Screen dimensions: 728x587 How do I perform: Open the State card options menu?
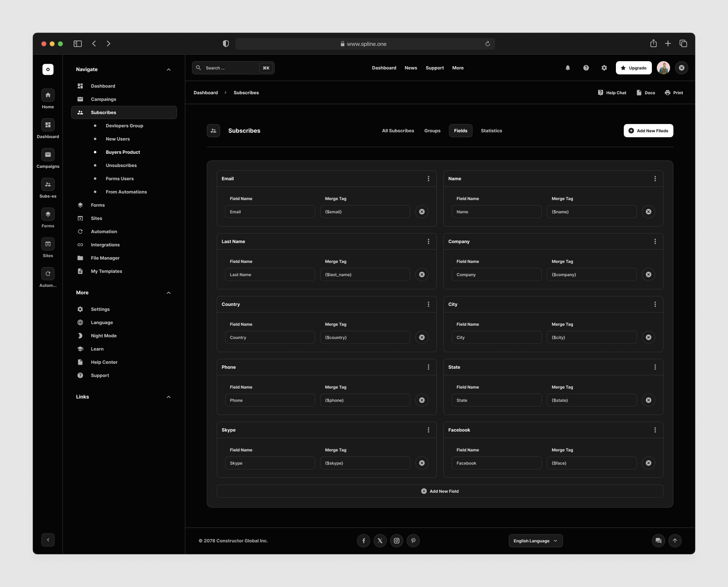point(655,367)
